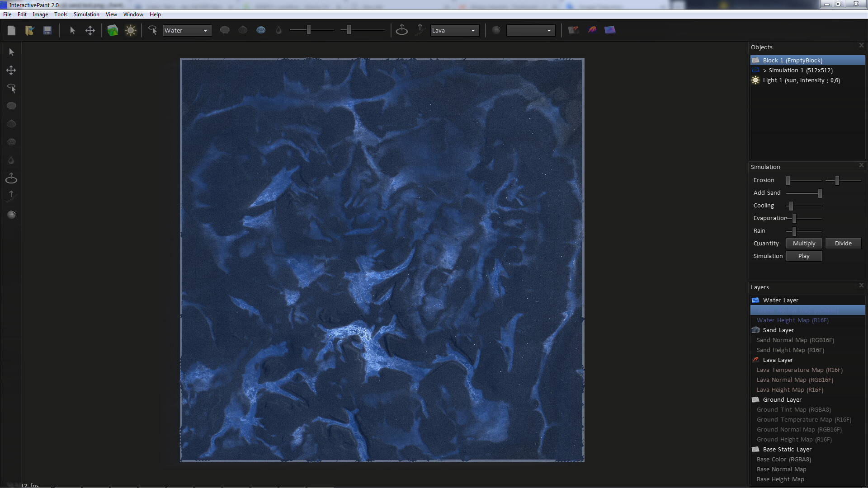Activate the Rotate selection tool
The height and width of the screenshot is (488, 868).
11,88
